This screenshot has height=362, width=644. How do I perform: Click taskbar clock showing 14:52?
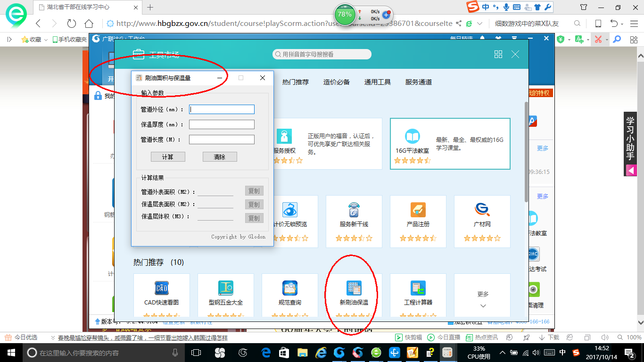(x=601, y=353)
